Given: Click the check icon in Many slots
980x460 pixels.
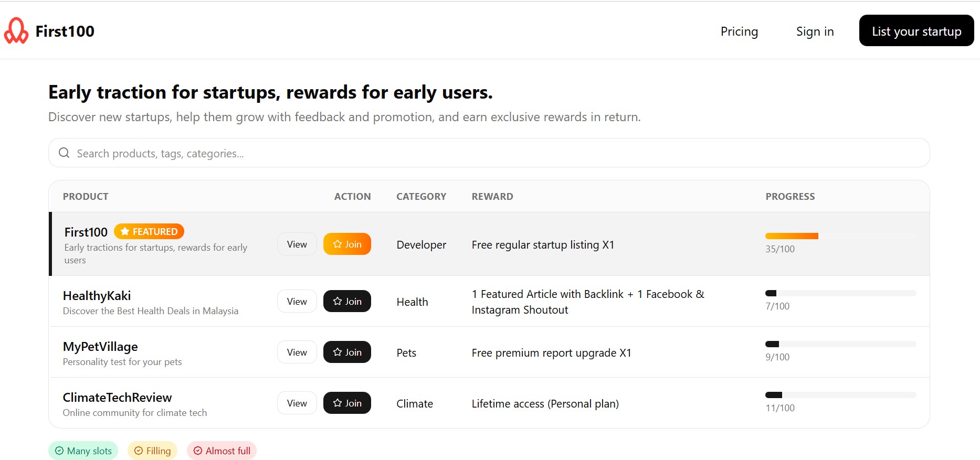Looking at the screenshot, I should click(x=59, y=451).
